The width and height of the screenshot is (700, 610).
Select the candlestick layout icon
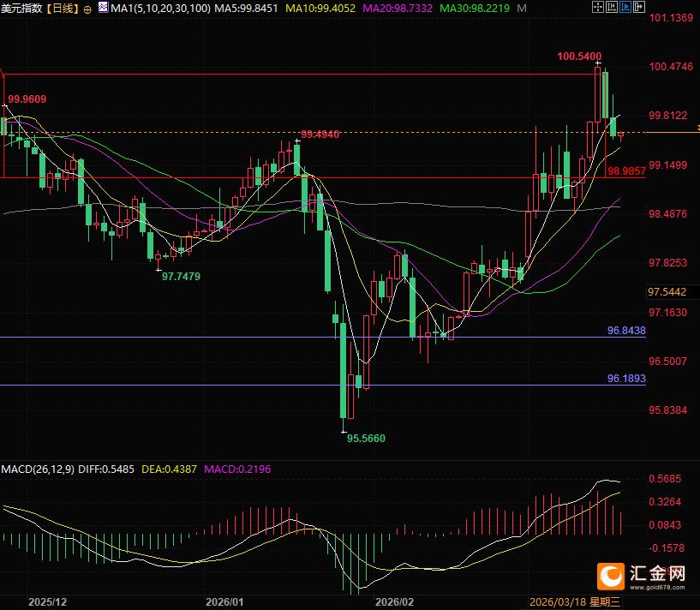point(612,7)
